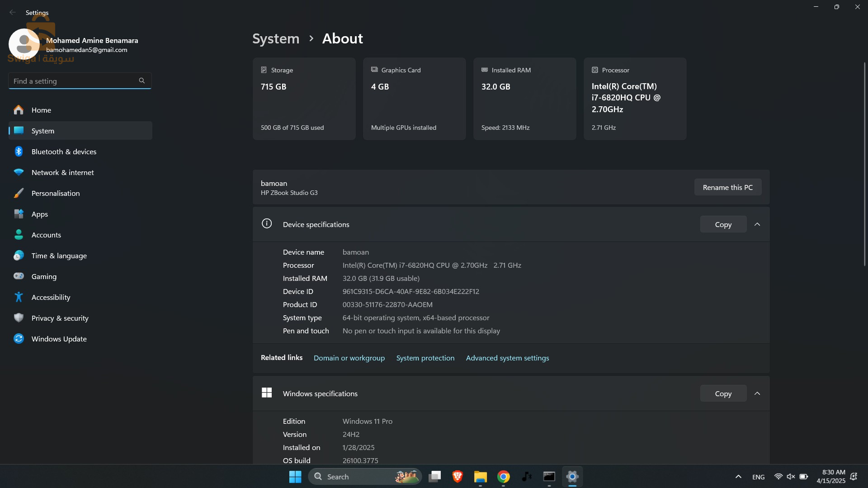Click the Accounts person icon

[19, 235]
